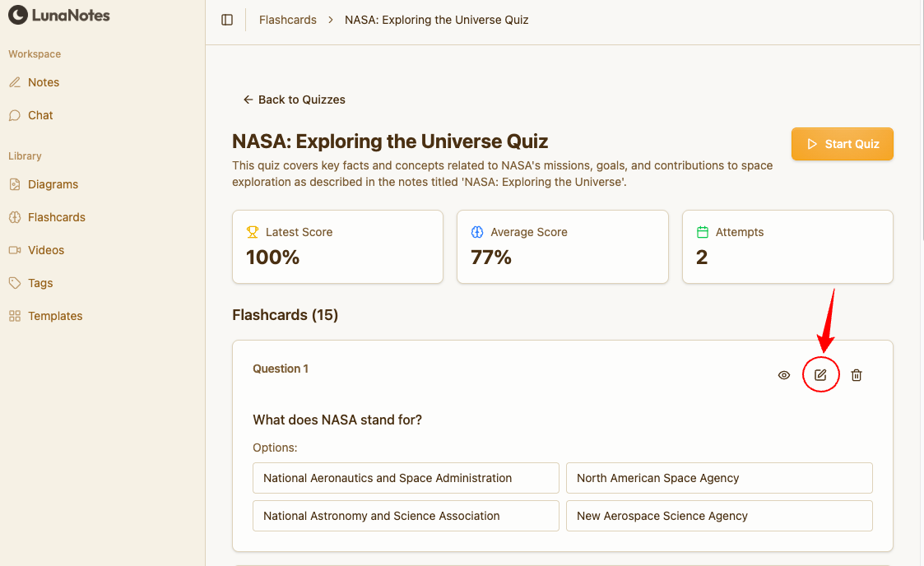
Task: Click the Latest Score trophy icon
Action: tap(253, 232)
